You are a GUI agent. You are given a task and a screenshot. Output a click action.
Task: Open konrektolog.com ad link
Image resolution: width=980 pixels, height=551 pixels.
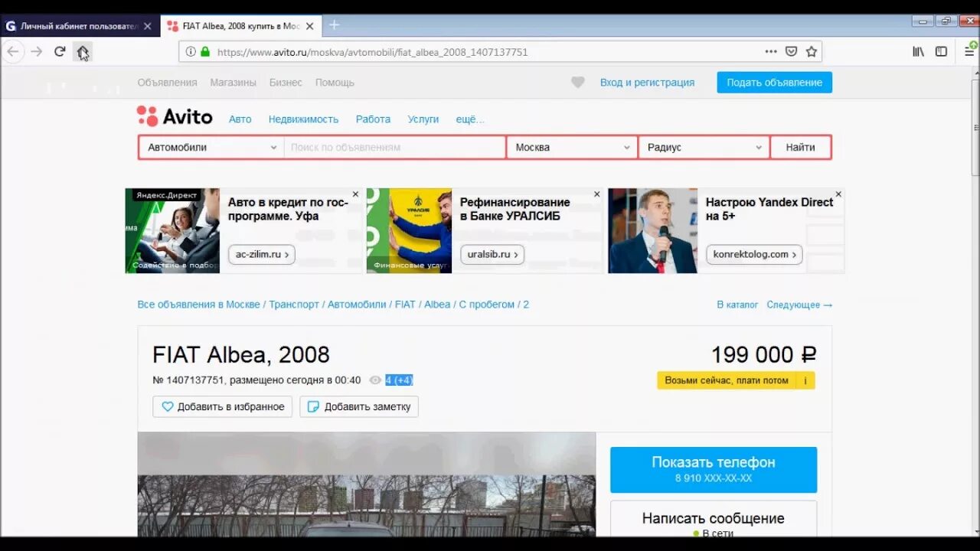pyautogui.click(x=754, y=254)
